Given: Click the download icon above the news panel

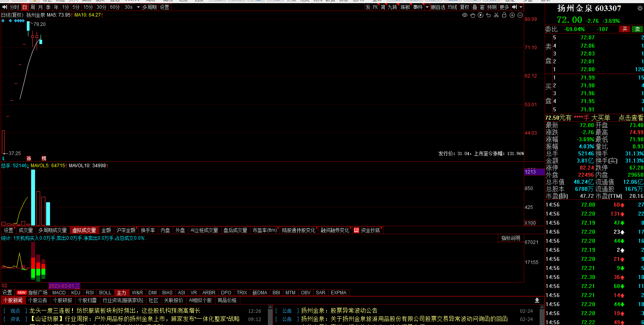Looking at the screenshot, I should pyautogui.click(x=537, y=300).
